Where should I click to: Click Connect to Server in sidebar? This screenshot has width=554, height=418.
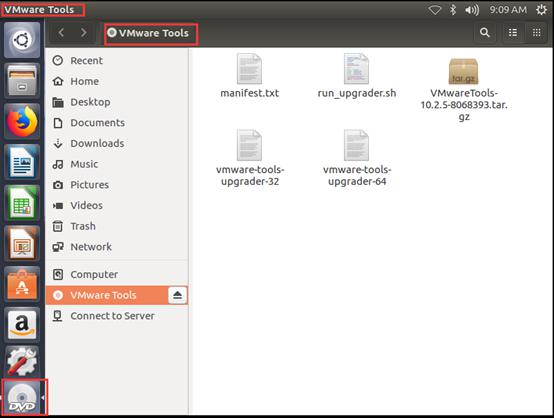click(117, 316)
